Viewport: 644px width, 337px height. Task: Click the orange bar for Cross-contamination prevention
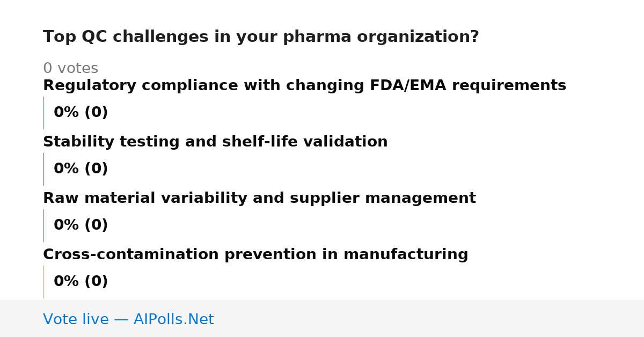coord(43,282)
